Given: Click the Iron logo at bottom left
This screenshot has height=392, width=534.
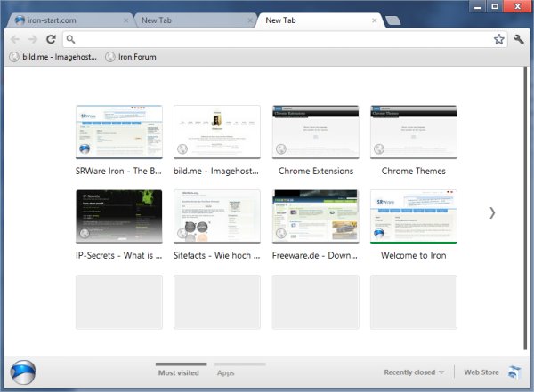Looking at the screenshot, I should point(23,372).
